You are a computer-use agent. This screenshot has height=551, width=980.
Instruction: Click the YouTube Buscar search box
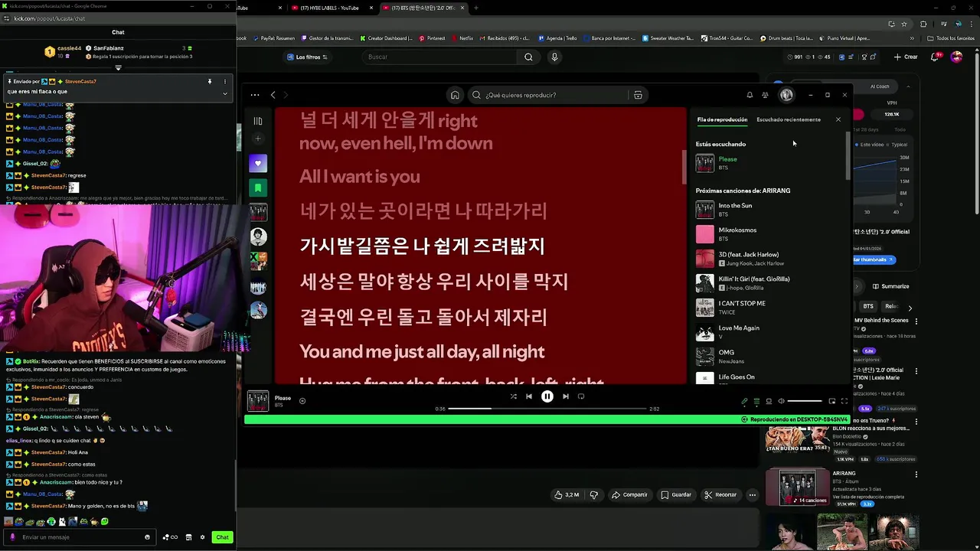pyautogui.click(x=439, y=57)
